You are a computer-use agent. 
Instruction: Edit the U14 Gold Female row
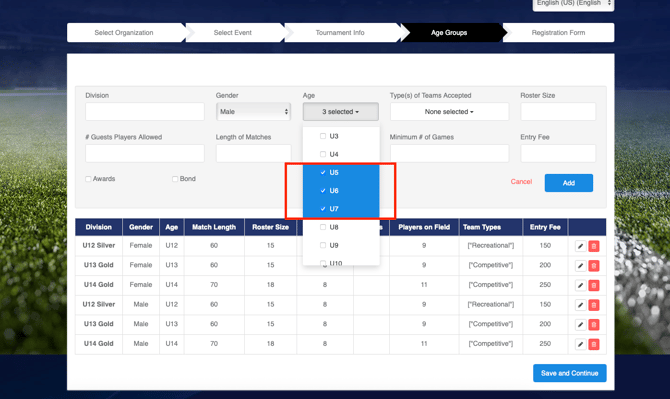[x=580, y=285]
